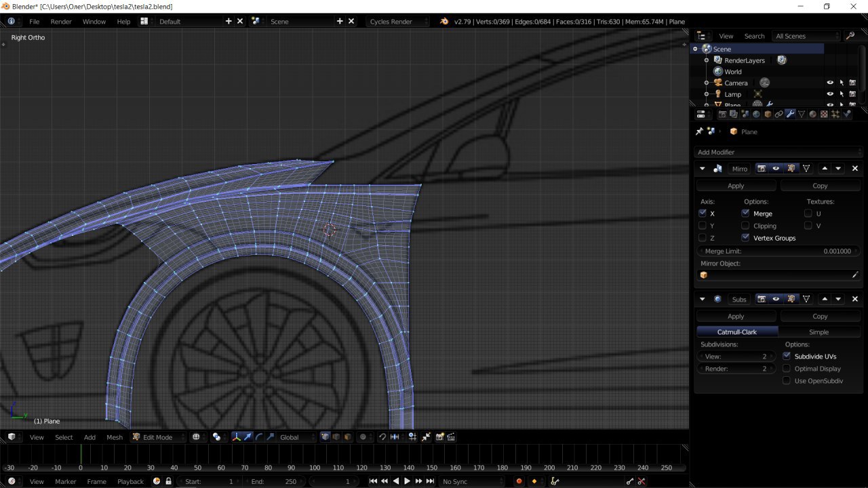The width and height of the screenshot is (868, 488).
Task: Click the delete keyframe crossed key icon
Action: 642,481
